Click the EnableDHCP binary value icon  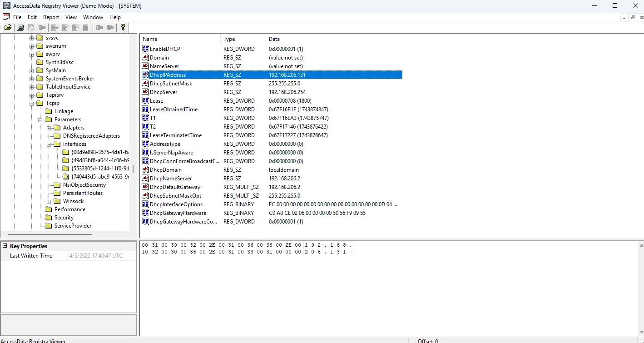[145, 49]
